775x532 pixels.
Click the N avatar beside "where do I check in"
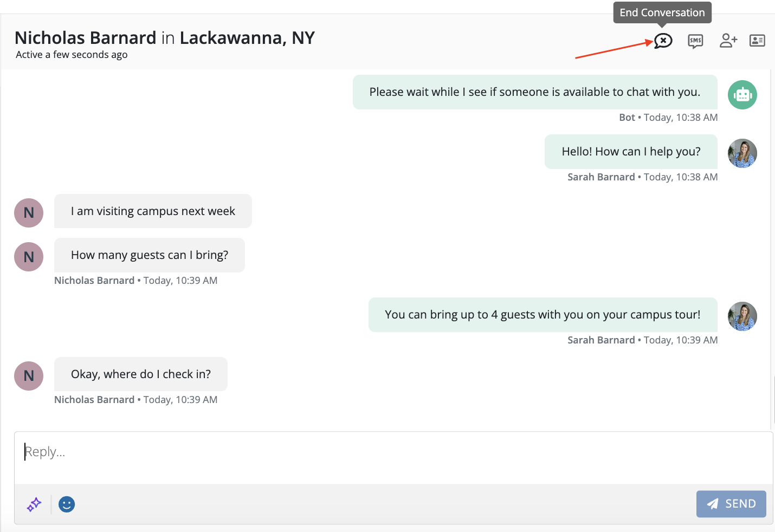coord(29,376)
